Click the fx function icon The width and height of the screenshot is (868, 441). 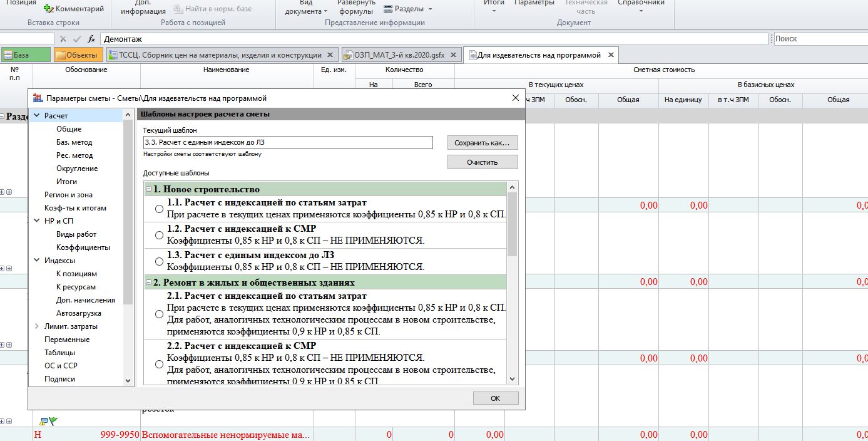click(x=91, y=39)
